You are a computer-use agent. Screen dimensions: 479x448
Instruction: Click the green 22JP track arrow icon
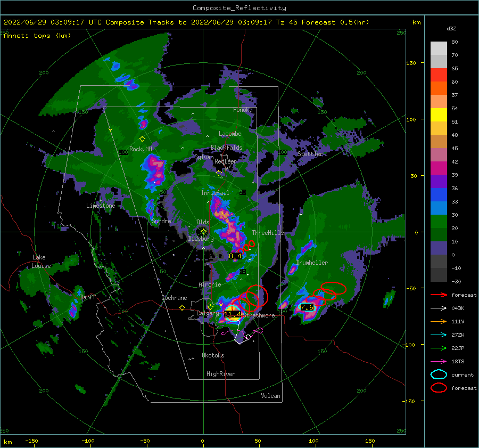click(439, 348)
